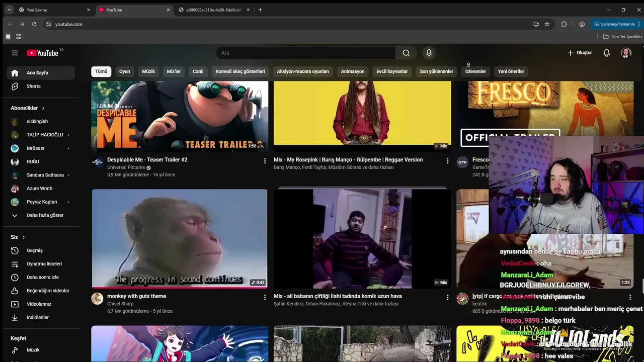Expand Daha fazla göster subscriptions
Viewport: 644px width, 362px height.
point(41,215)
